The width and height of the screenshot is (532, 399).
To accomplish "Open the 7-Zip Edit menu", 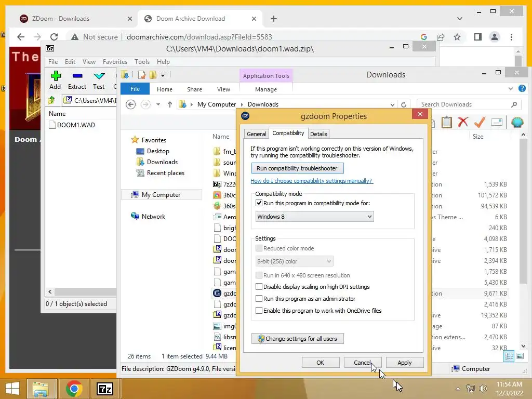I will [x=70, y=62].
